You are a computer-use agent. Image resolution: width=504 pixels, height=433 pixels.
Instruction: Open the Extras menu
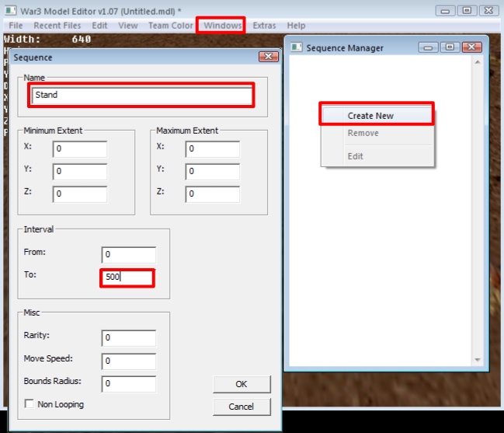(264, 26)
